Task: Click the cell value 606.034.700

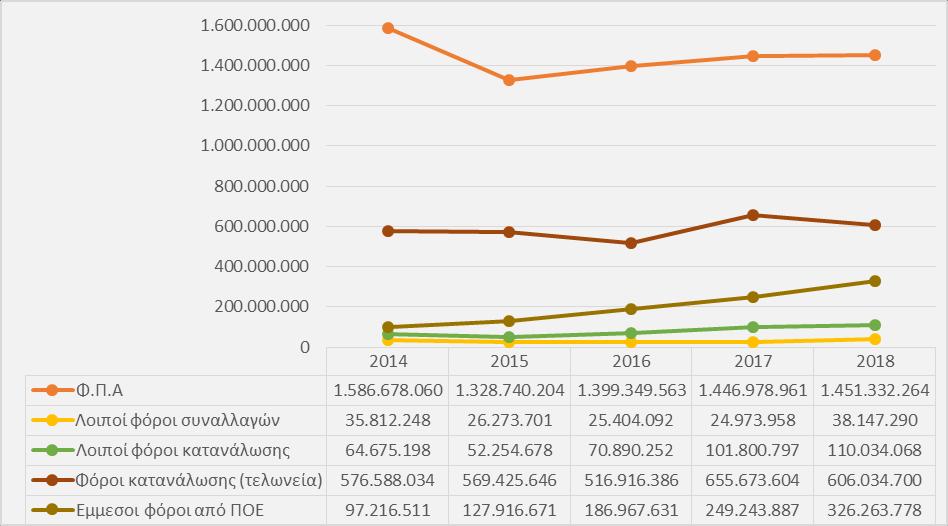Action: 875,481
